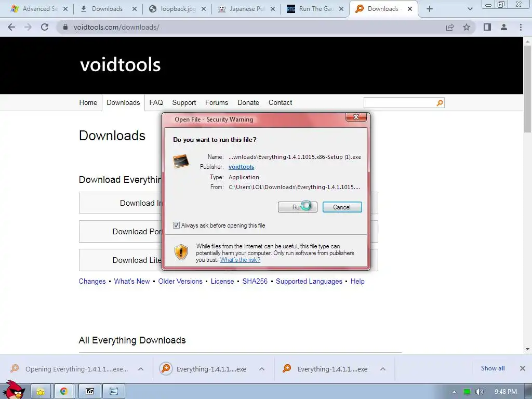Screen dimensions: 532x399
Task: Open the file explorer taskbar icon
Action: point(41,392)
